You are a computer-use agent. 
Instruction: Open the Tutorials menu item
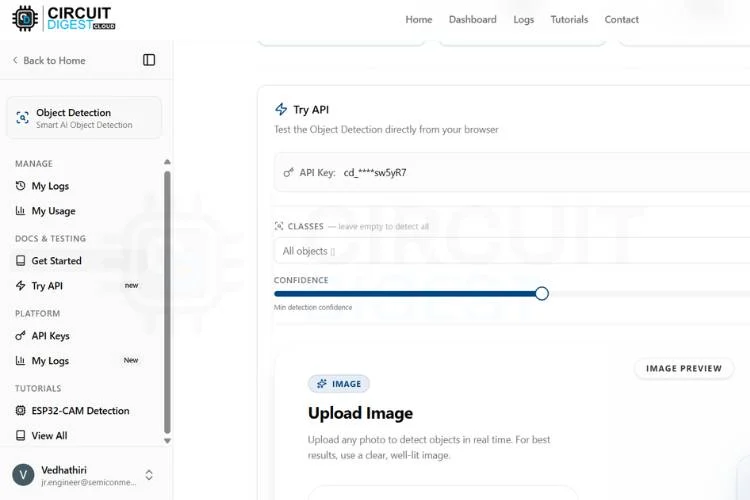pos(569,20)
